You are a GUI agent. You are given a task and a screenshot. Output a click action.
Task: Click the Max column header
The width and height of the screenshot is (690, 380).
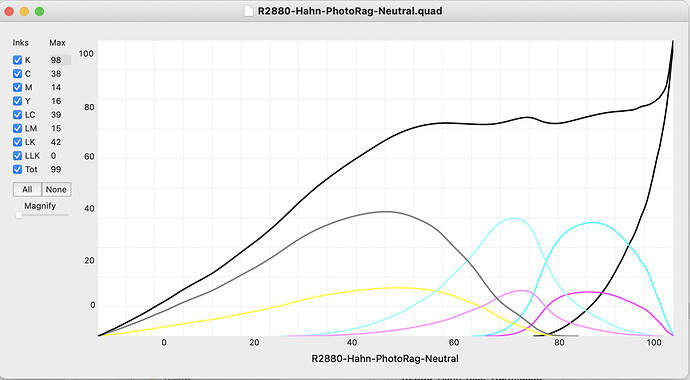tap(57, 43)
